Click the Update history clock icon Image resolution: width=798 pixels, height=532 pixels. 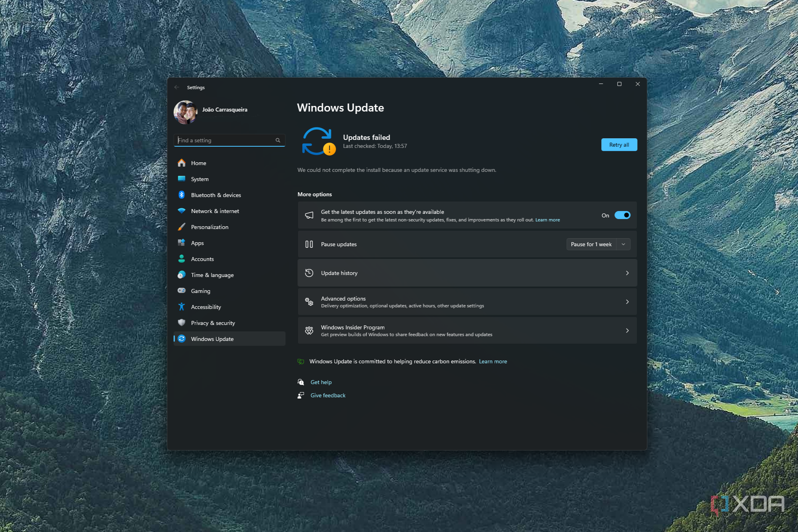tap(309, 273)
